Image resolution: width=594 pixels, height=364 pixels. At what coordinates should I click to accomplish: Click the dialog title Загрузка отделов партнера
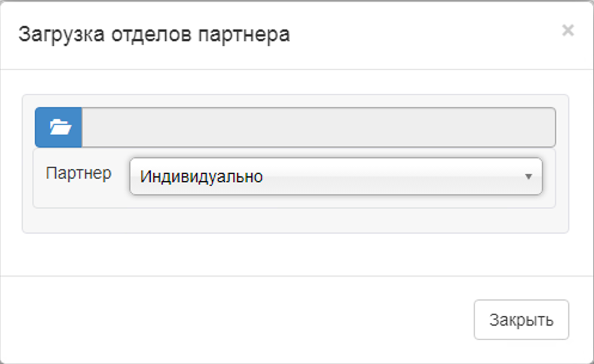[154, 34]
